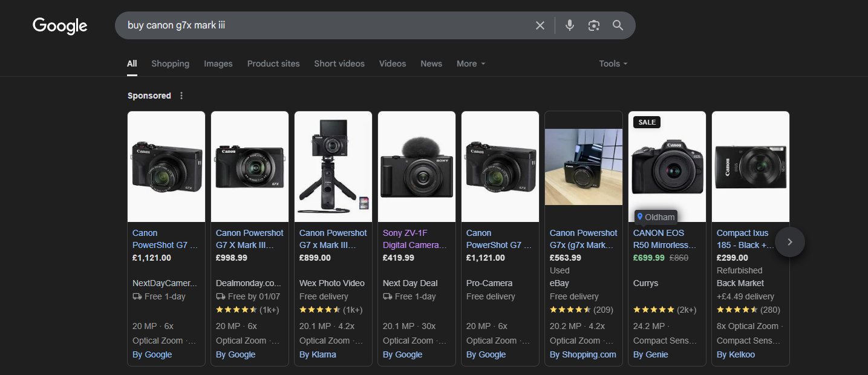Click the £299.00 price

[x=733, y=258]
